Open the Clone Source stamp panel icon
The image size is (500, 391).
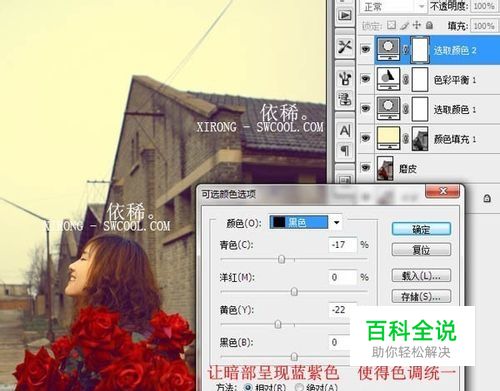(x=345, y=99)
